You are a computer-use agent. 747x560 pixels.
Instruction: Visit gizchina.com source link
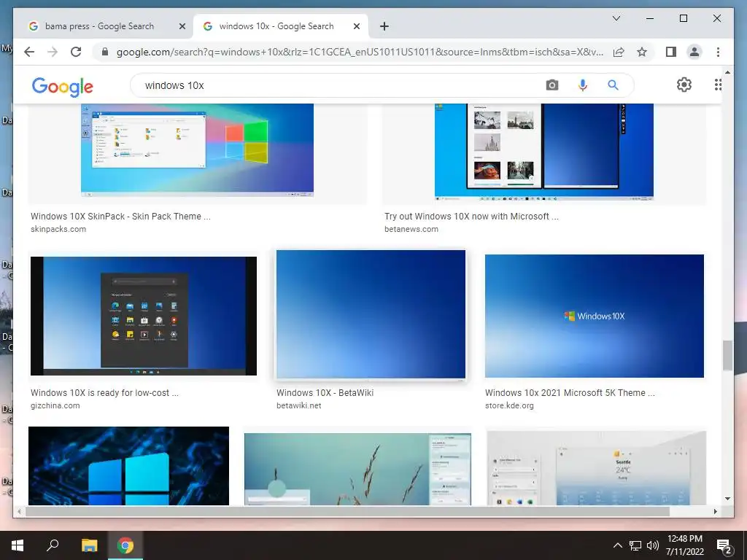tap(55, 405)
